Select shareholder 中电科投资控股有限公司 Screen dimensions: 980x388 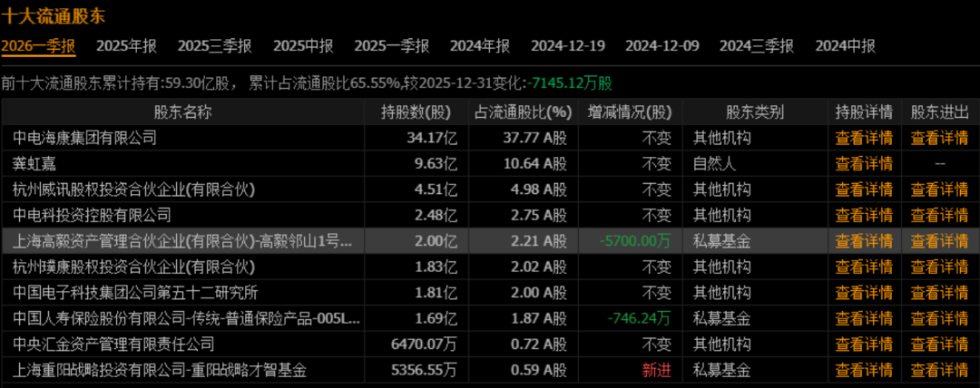pyautogui.click(x=92, y=216)
